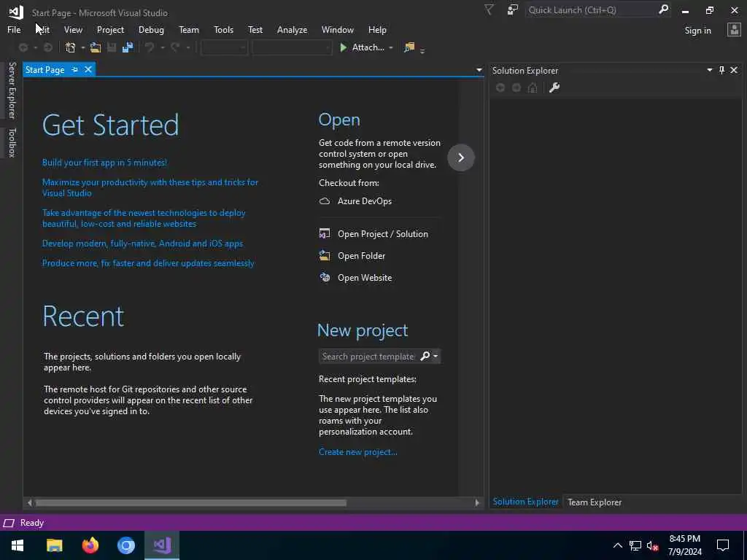Open the Project menu

(x=110, y=29)
